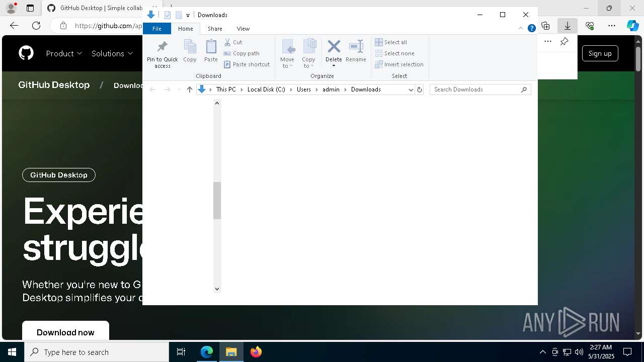
Task: Refresh the Edge browser page
Action: [36, 26]
